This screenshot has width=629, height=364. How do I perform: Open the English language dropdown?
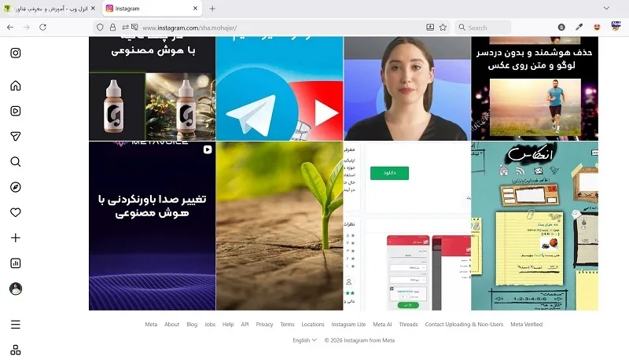tap(304, 340)
